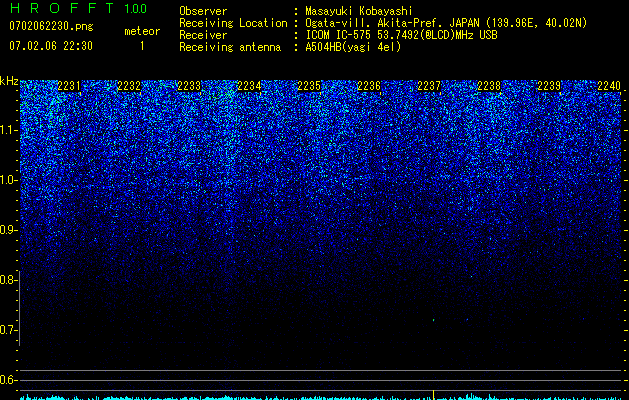Click time marker 2232
Screen dimensions: 629x400
tap(129, 86)
